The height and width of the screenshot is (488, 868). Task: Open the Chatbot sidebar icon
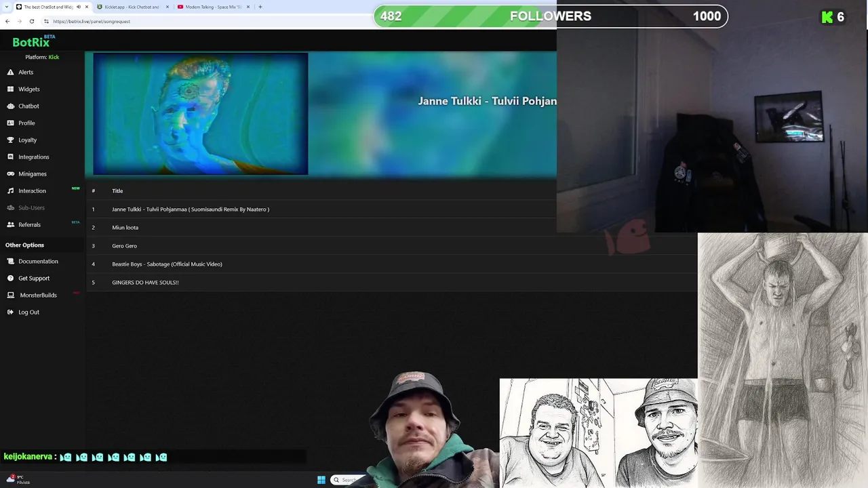[x=11, y=106]
